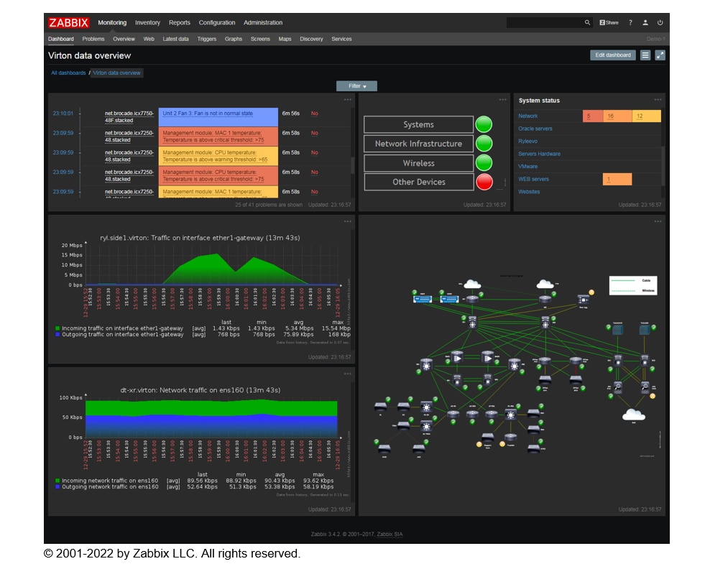
Task: Open the Systems map element
Action: [x=418, y=124]
